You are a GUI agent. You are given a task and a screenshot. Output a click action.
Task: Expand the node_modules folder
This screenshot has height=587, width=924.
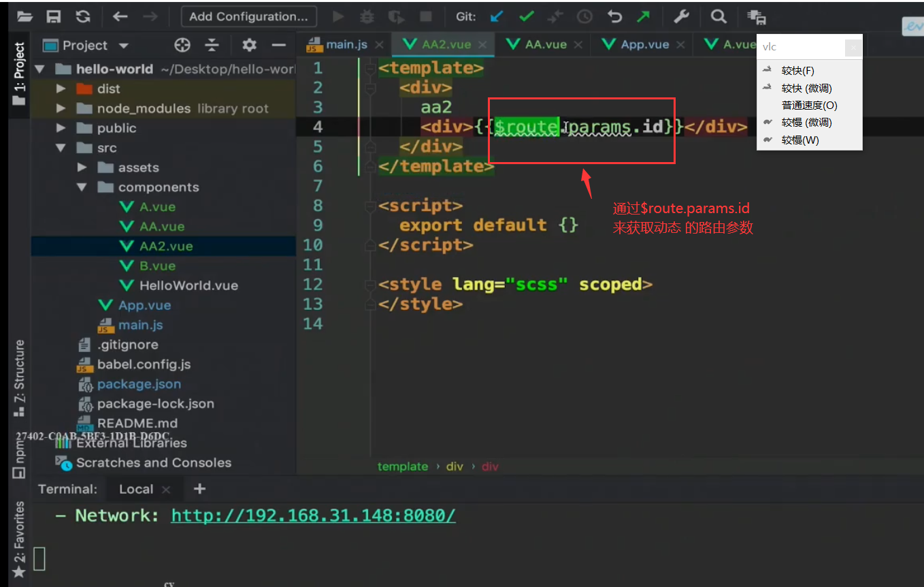point(61,108)
